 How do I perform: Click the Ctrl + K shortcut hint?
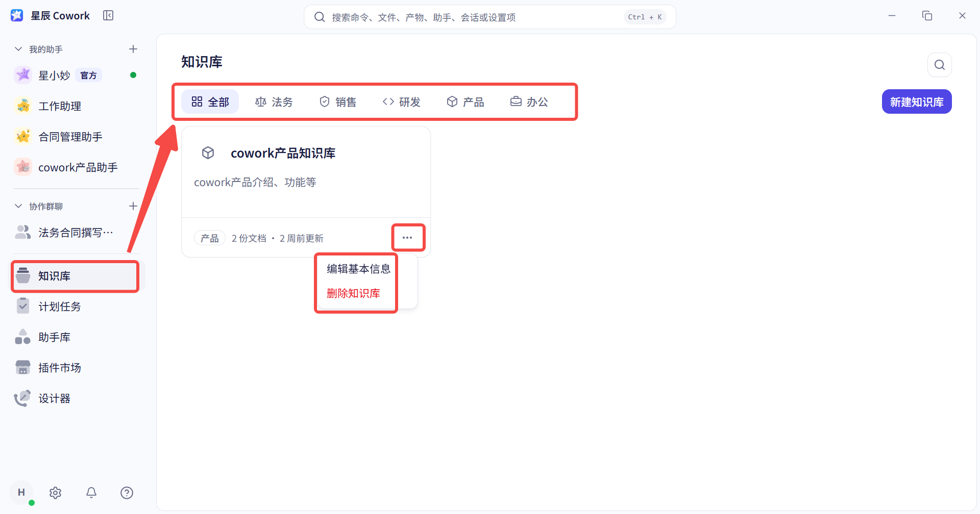pos(645,17)
